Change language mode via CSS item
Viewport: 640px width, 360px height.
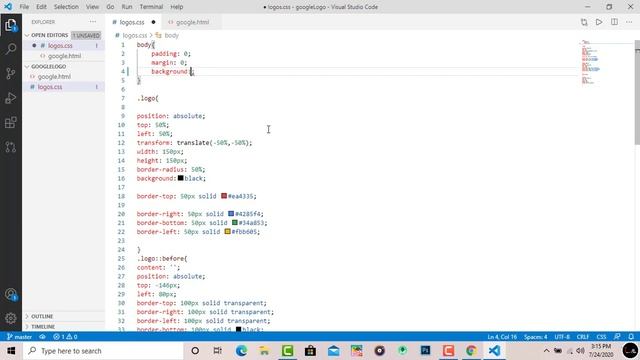pyautogui.click(x=601, y=337)
